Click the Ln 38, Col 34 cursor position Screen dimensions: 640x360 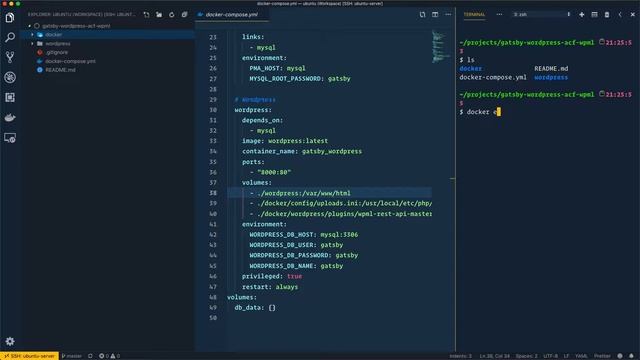[x=494, y=356]
